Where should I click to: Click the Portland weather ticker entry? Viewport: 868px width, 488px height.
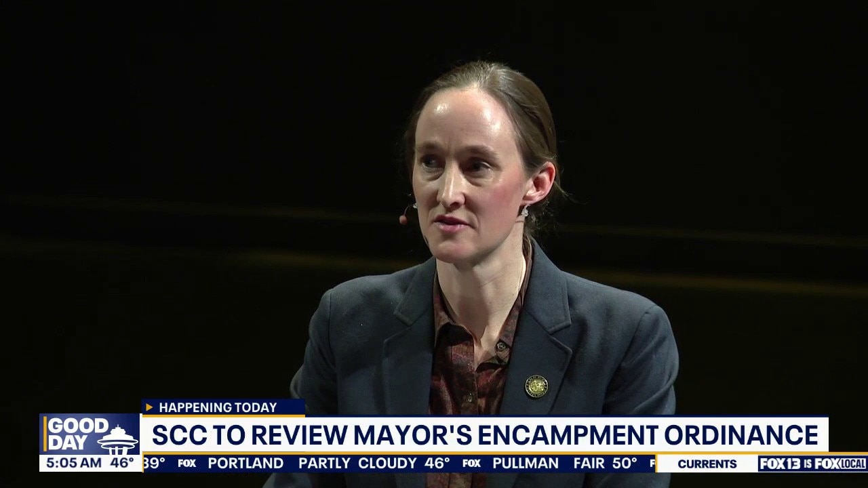click(245, 464)
